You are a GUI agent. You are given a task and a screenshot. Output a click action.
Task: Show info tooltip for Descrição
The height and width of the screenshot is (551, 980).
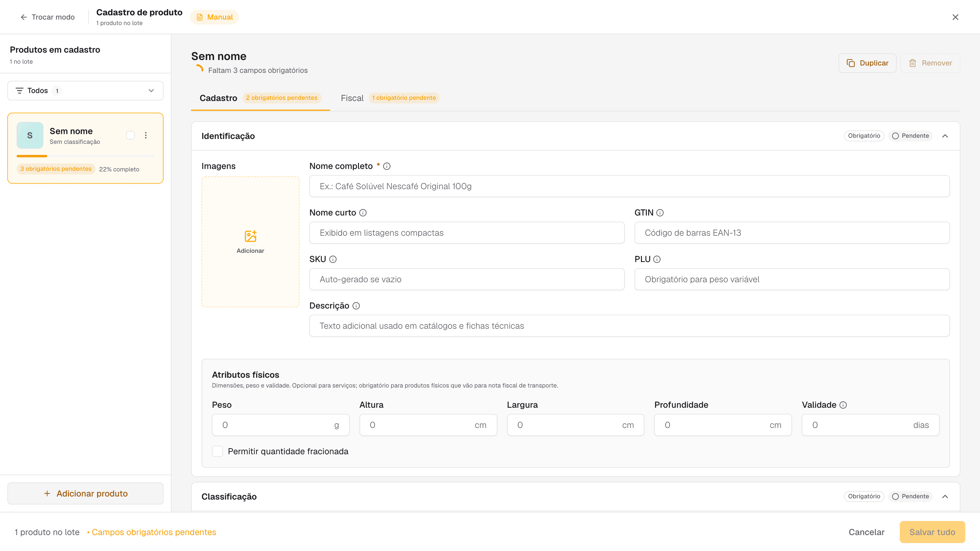tap(356, 306)
